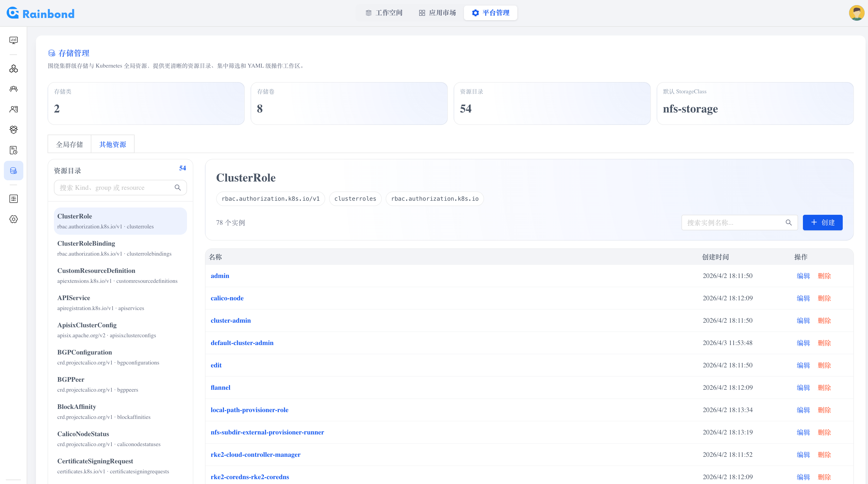Open the 应用市场 top navigation item
The width and height of the screenshot is (868, 484).
(x=437, y=13)
